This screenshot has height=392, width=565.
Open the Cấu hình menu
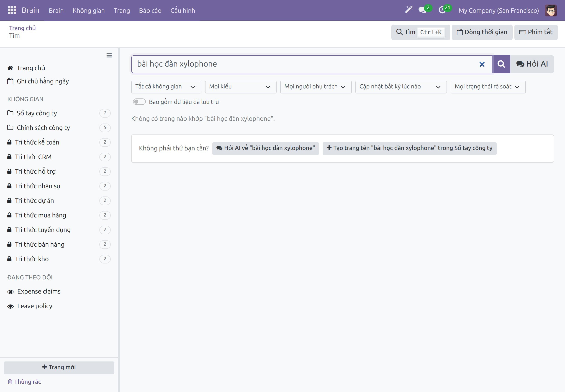pyautogui.click(x=183, y=10)
